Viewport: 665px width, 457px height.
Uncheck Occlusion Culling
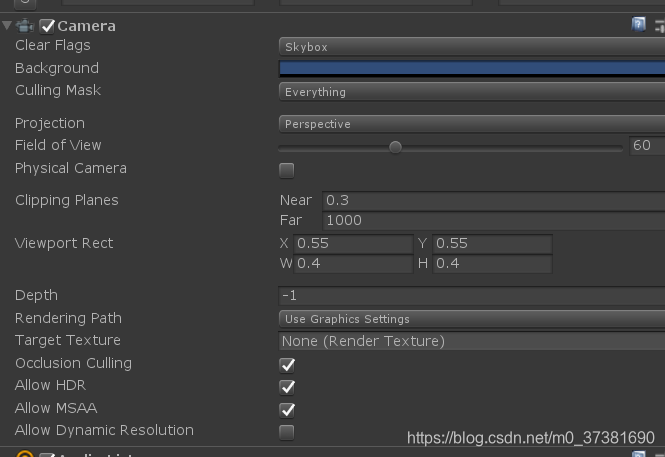coord(287,365)
